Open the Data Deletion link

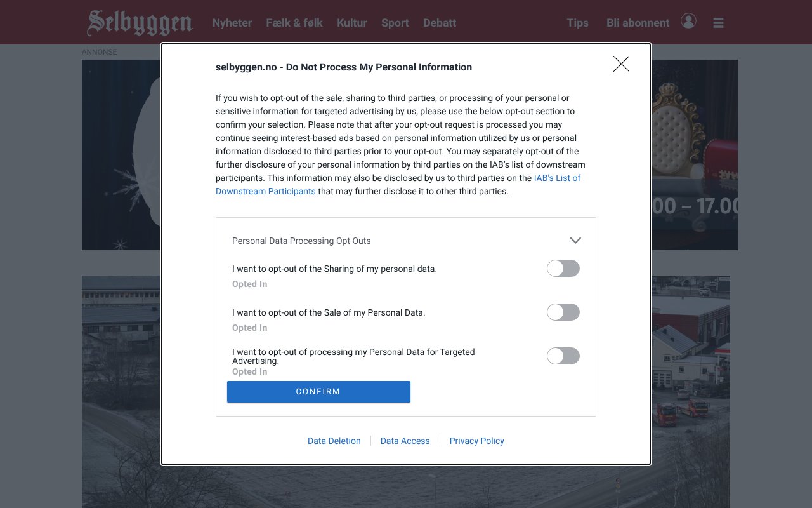coord(334,441)
